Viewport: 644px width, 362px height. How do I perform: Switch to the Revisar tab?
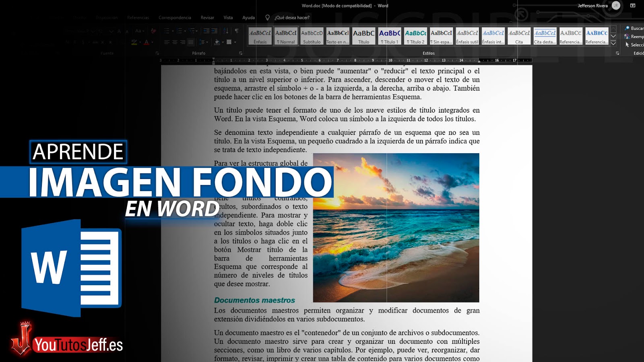[x=207, y=18]
